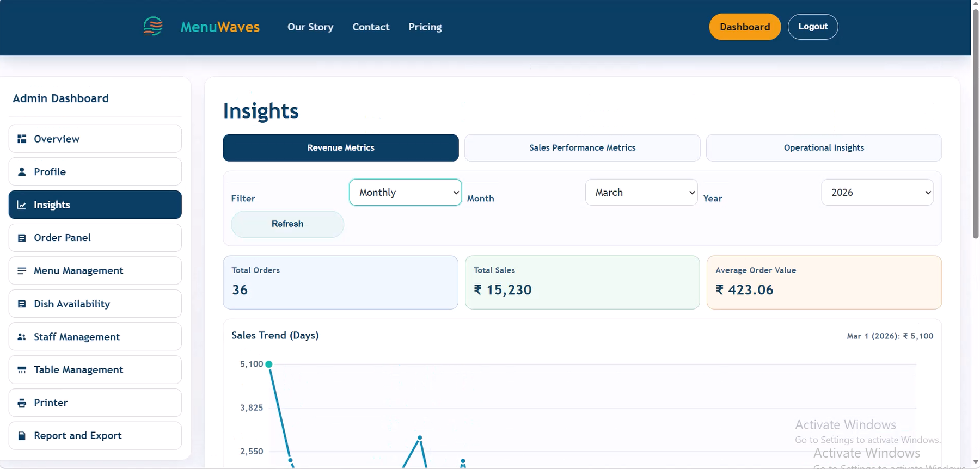
Task: Open Menu Management in the sidebar
Action: 95,271
